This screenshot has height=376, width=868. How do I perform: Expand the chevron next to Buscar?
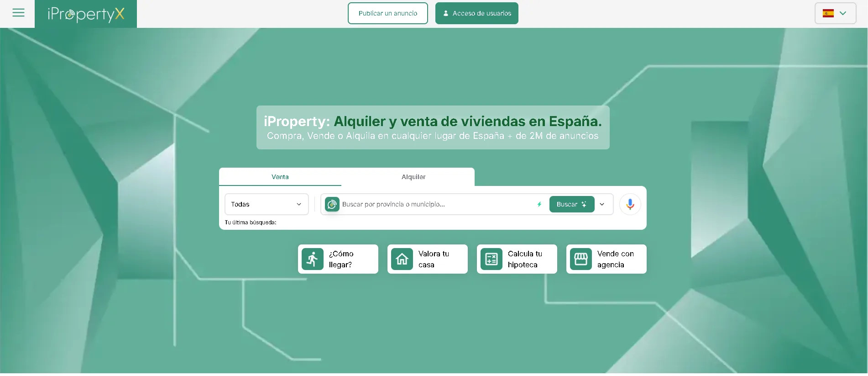[602, 204]
